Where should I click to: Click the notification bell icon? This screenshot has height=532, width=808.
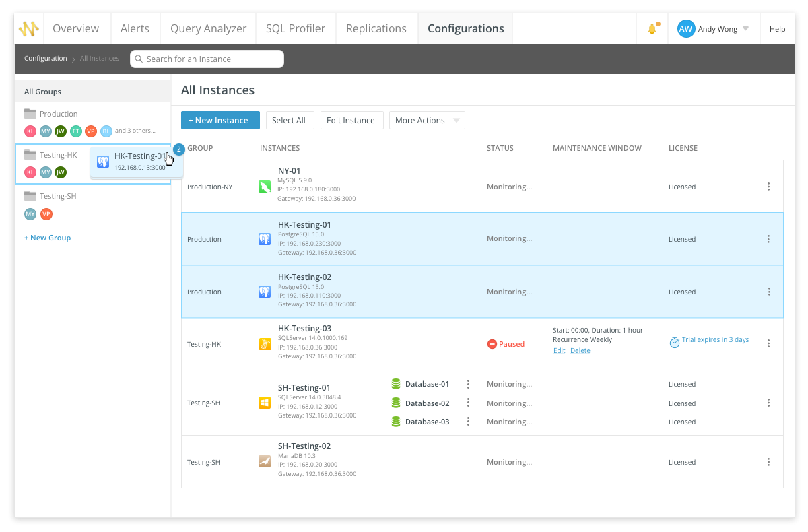click(651, 29)
